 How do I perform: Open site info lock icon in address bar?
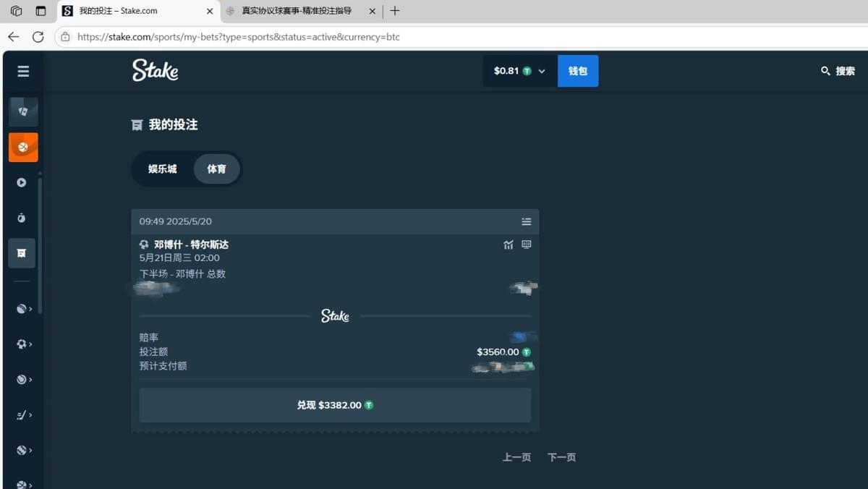[x=65, y=37]
